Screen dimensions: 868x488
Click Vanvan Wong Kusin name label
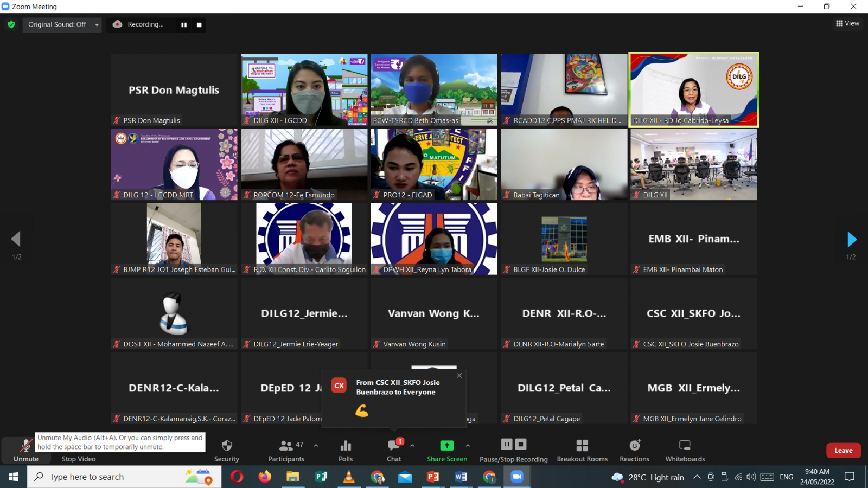click(x=414, y=344)
